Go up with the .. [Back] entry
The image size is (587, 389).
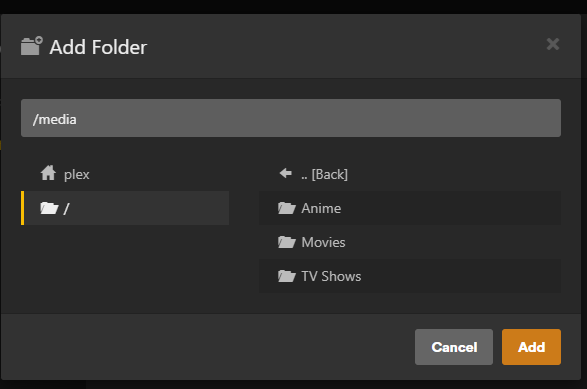point(410,174)
